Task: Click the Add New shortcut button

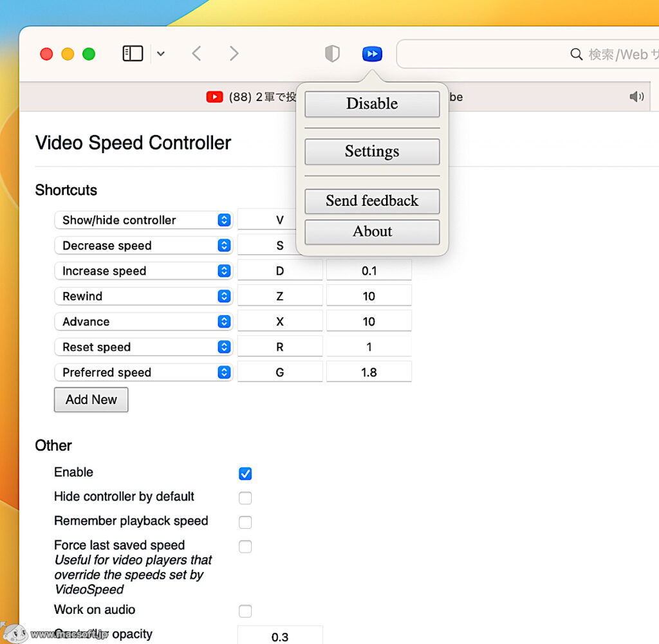Action: (x=91, y=400)
